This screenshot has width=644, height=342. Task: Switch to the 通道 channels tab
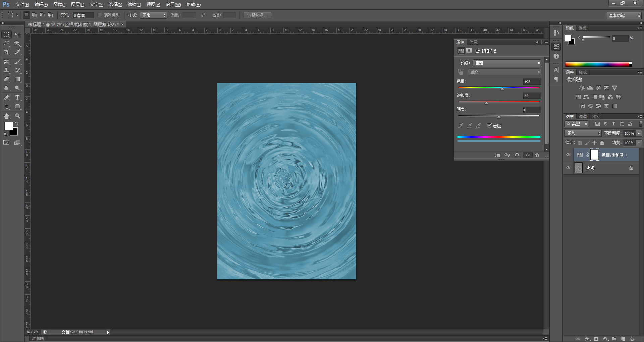click(x=583, y=116)
